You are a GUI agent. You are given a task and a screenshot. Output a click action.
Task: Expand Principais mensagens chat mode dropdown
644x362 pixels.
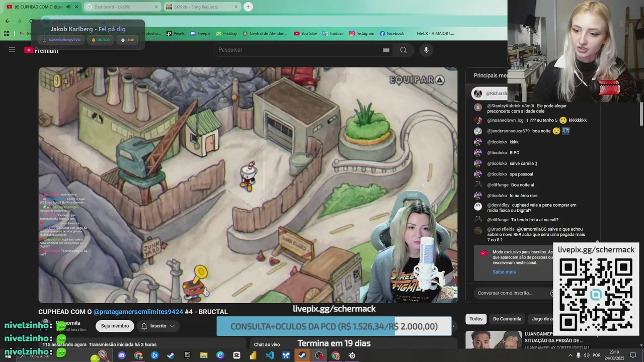[491, 75]
